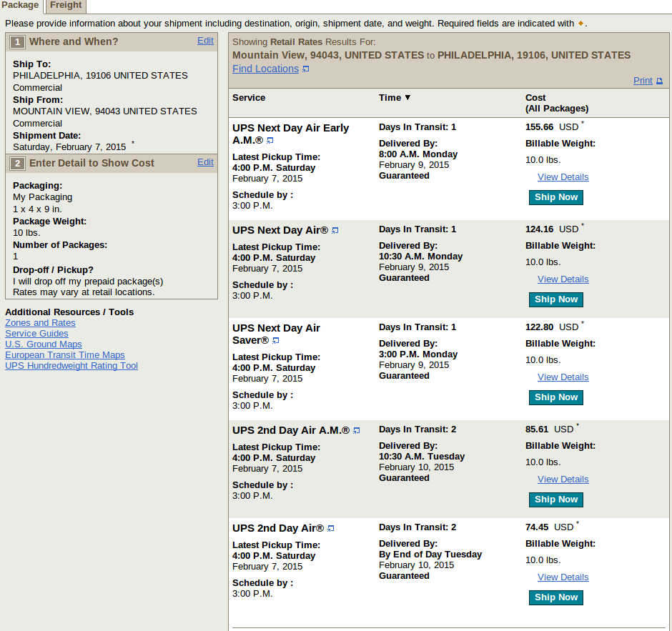
Task: Click the Additional Resources / Tools heading
Action: click(x=69, y=312)
